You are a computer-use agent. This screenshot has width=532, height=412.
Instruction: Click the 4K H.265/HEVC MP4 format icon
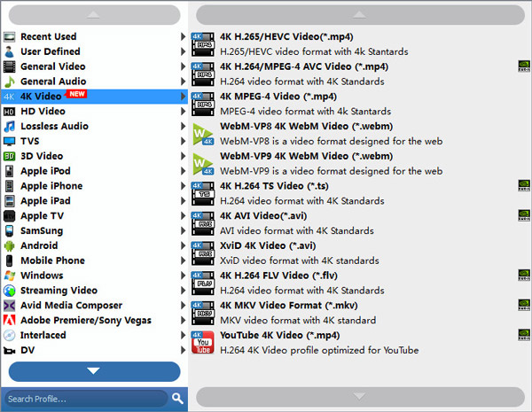click(x=202, y=44)
